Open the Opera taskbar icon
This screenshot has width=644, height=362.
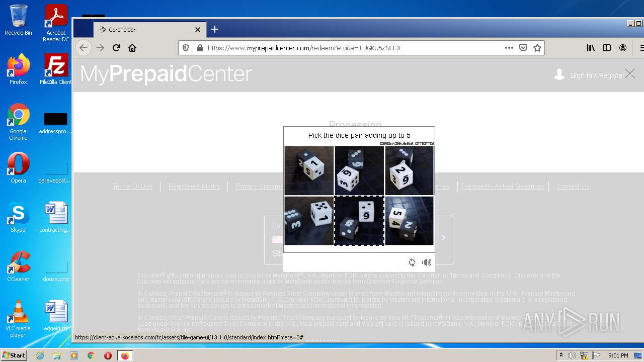[108, 355]
